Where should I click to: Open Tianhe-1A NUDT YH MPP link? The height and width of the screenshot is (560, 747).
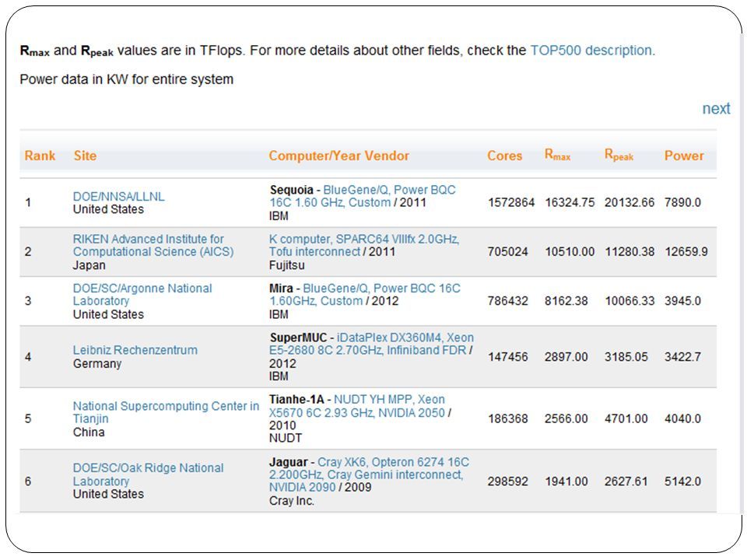click(x=357, y=406)
